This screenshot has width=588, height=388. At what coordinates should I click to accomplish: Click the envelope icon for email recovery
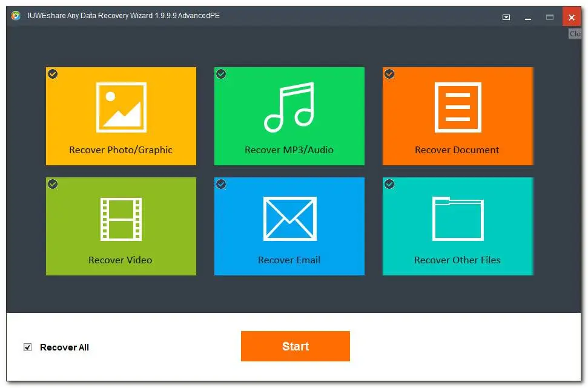click(289, 219)
